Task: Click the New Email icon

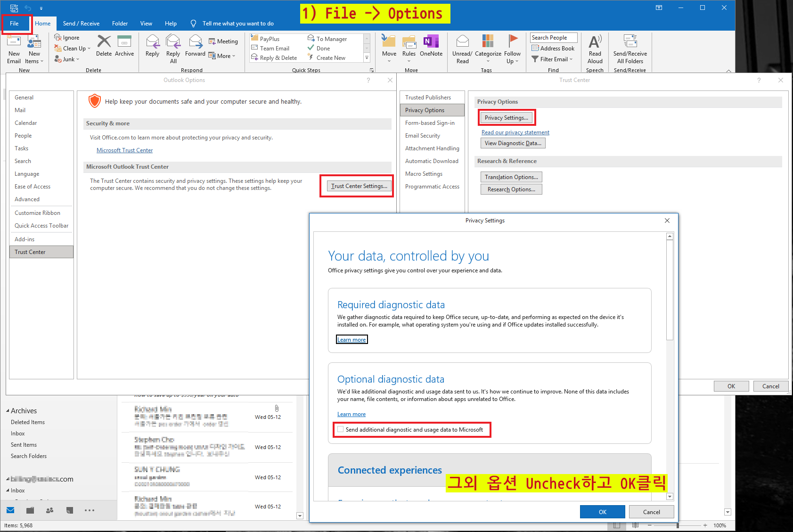Action: (x=14, y=42)
